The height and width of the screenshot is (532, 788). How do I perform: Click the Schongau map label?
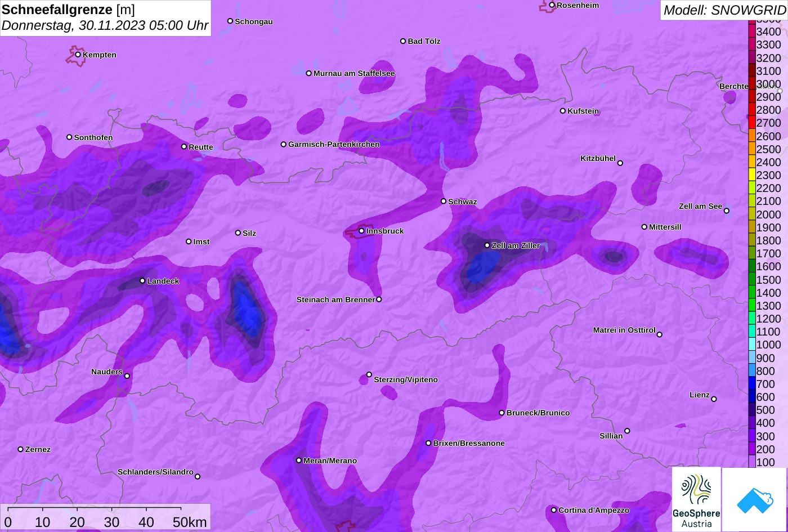point(254,21)
